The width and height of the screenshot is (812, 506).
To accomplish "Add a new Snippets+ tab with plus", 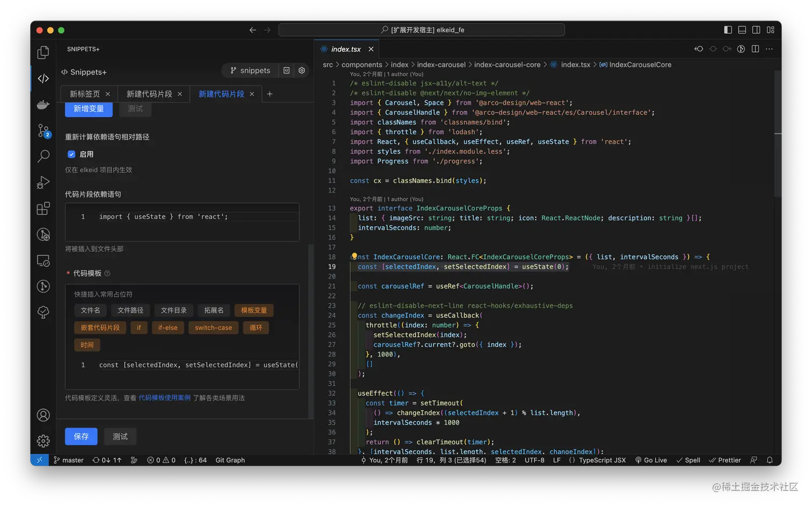I will (x=270, y=94).
